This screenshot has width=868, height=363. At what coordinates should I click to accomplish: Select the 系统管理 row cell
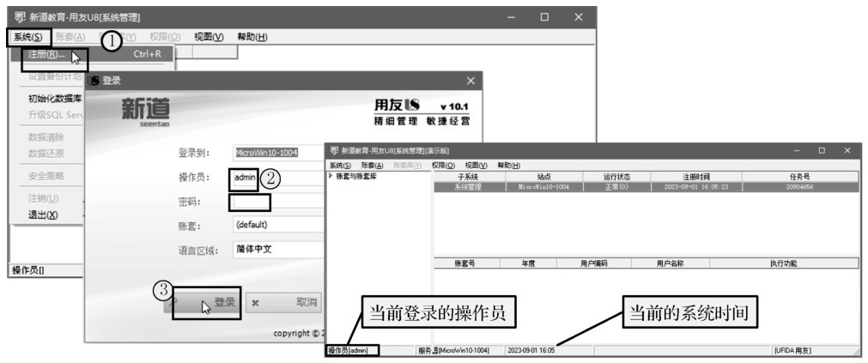(x=468, y=187)
